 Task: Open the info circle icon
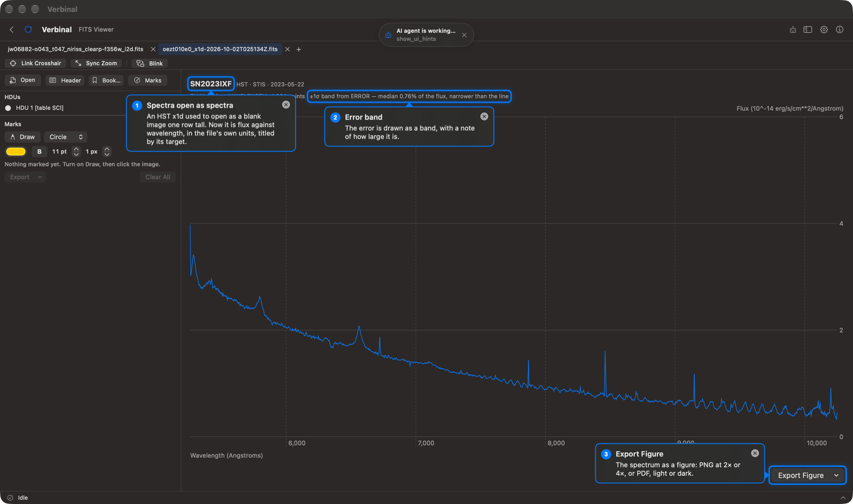tap(840, 30)
